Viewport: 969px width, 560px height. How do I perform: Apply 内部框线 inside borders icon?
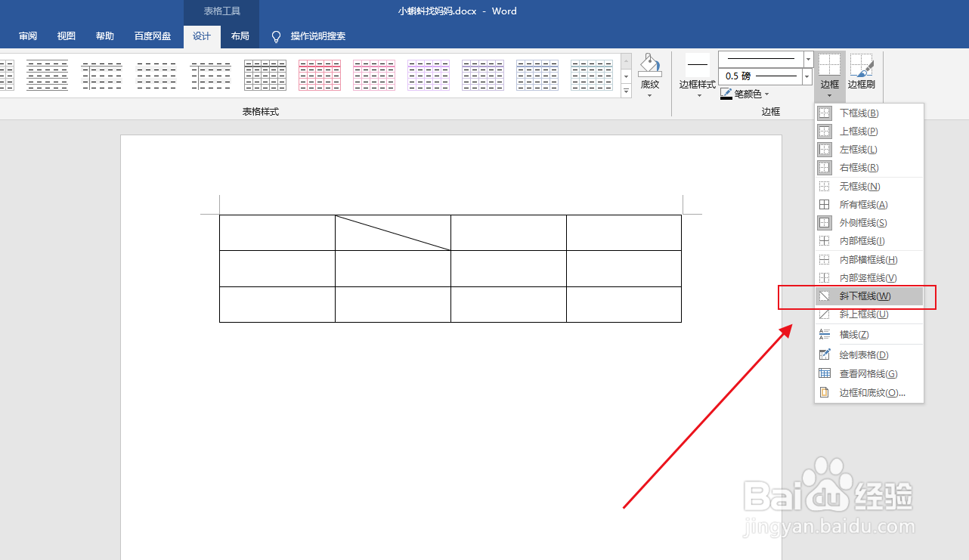tap(825, 241)
